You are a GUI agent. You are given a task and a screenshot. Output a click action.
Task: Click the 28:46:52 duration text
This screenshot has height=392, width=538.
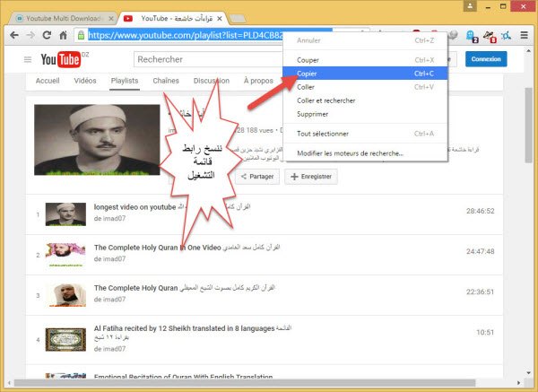coord(480,211)
